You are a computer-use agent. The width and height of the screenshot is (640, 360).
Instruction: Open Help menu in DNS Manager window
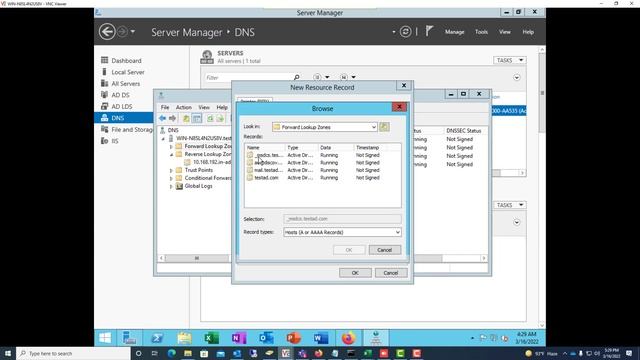click(x=222, y=107)
